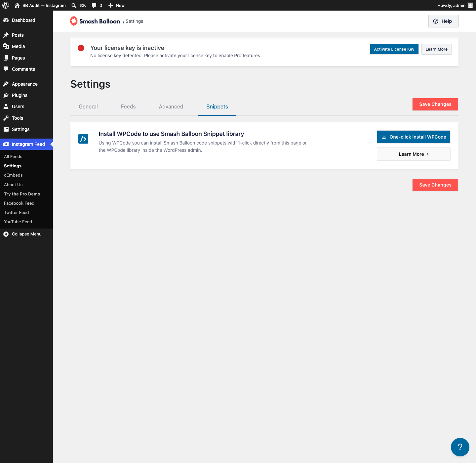Click Activate License Key button
Image resolution: width=476 pixels, height=463 pixels.
(394, 49)
